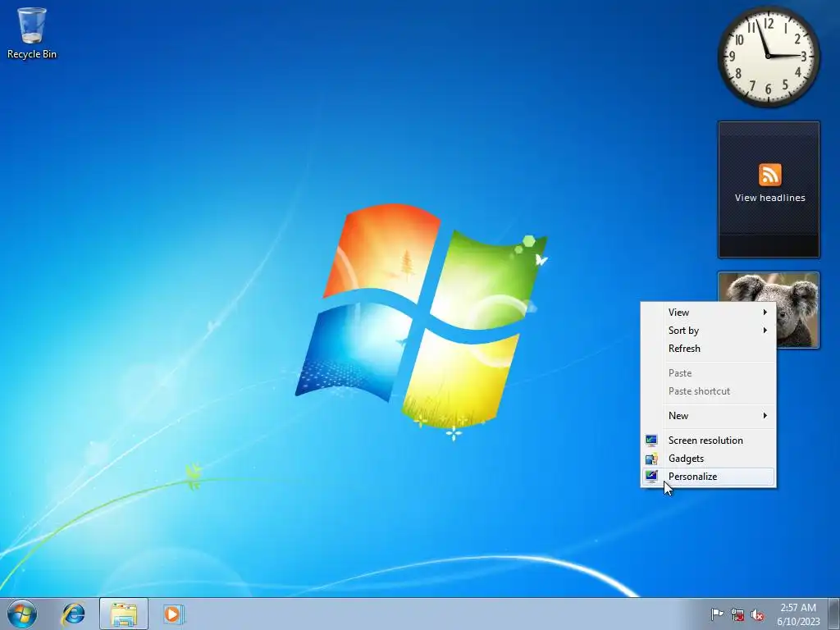
Task: Click the orange RSS feed icon
Action: [769, 175]
